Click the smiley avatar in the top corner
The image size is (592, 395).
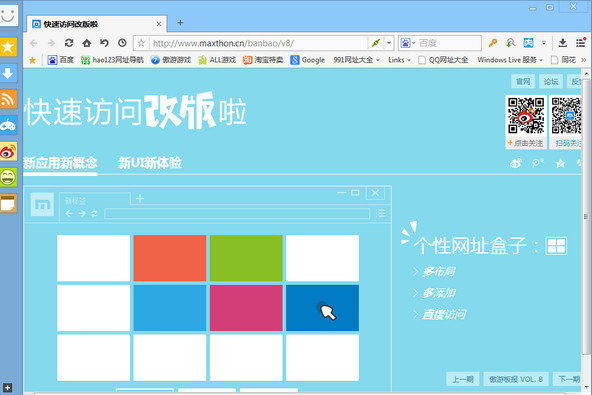point(8,15)
